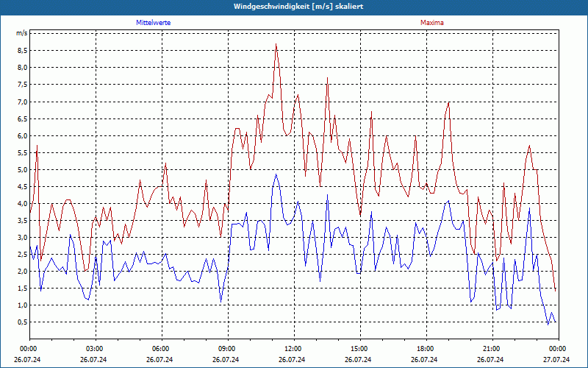The image size is (588, 368).
Task: Click the 06:00 time label
Action: point(159,349)
